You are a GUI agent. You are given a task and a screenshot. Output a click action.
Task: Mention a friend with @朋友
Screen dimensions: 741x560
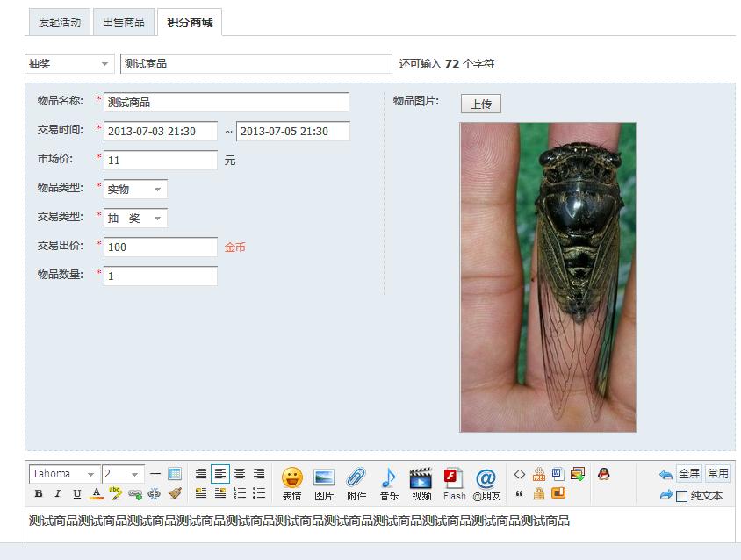486,484
